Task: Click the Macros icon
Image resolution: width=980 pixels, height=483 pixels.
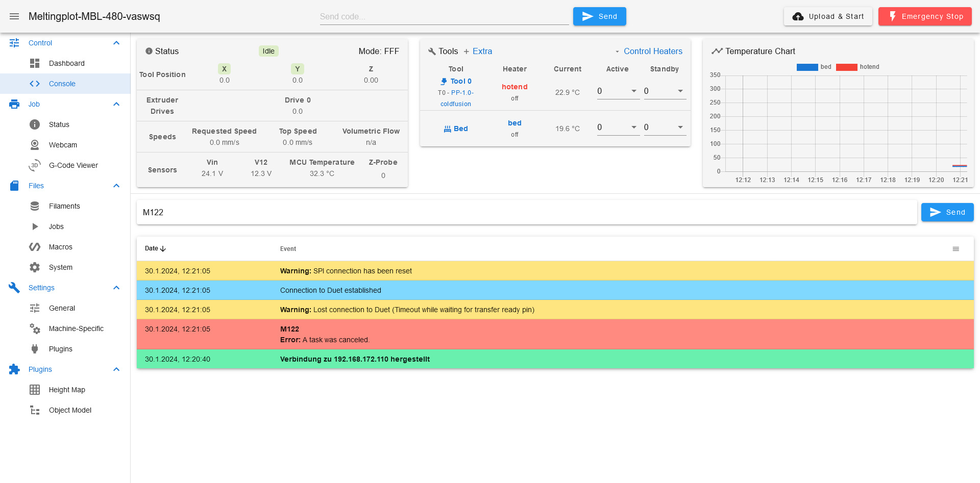Action: [x=35, y=247]
